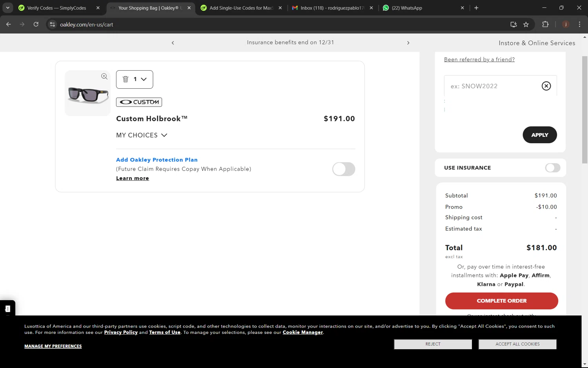
Task: Close the Gmail Inbox tab
Action: point(371,8)
